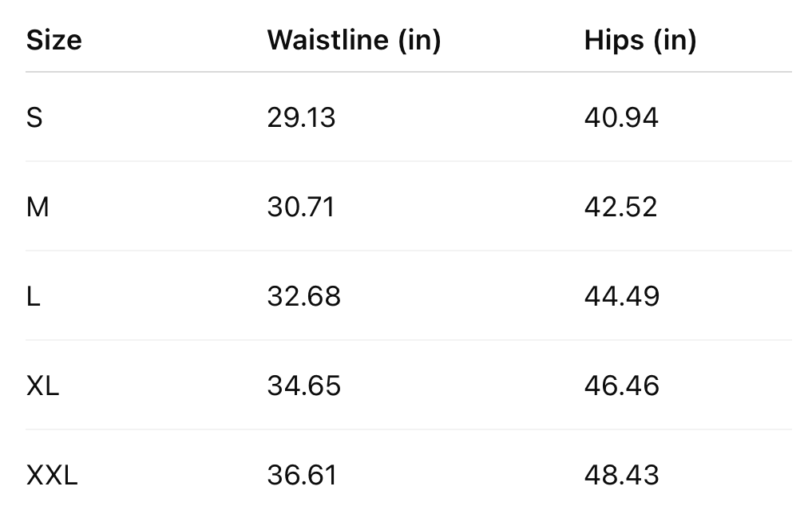
Task: Click waistline value 30.71
Action: pos(302,207)
